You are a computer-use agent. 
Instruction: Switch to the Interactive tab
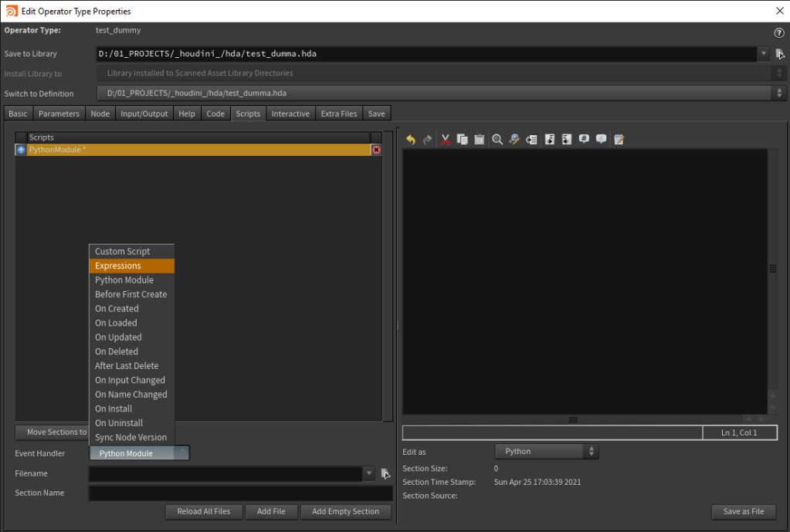click(290, 114)
